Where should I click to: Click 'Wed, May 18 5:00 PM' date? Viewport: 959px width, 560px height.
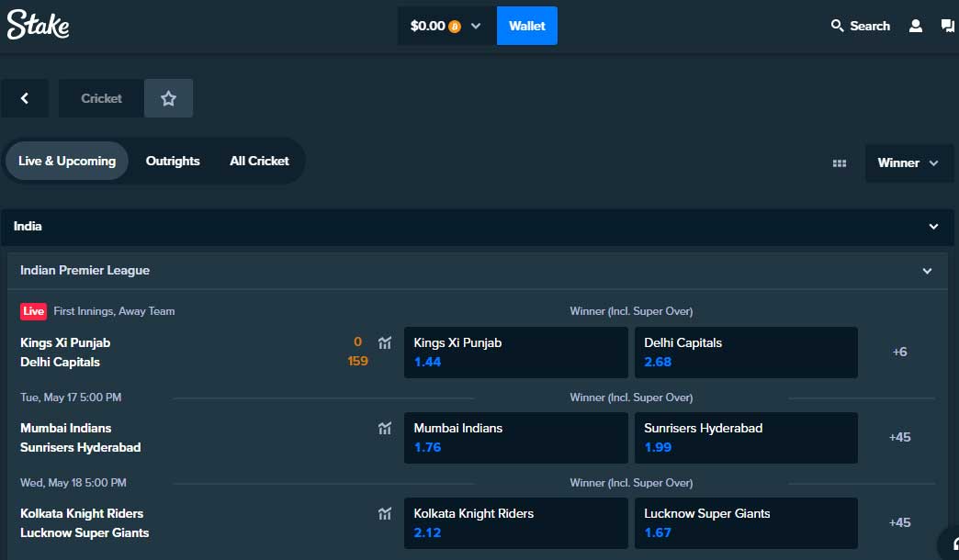click(73, 483)
